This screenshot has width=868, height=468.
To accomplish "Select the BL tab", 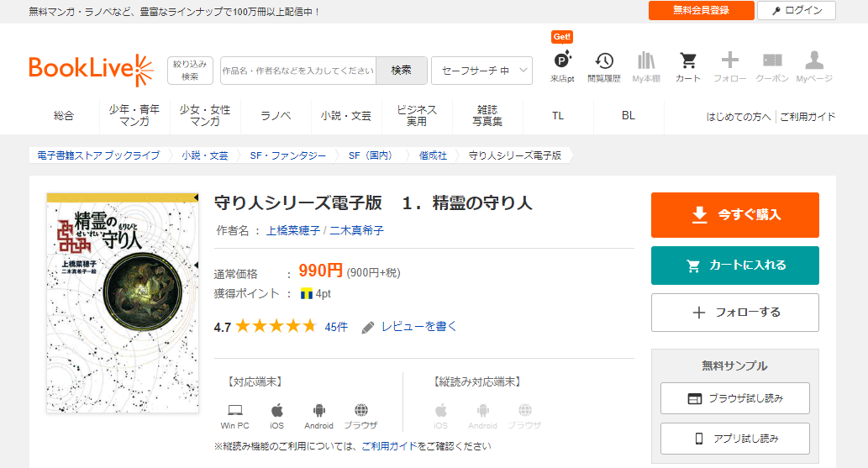I will [x=629, y=116].
